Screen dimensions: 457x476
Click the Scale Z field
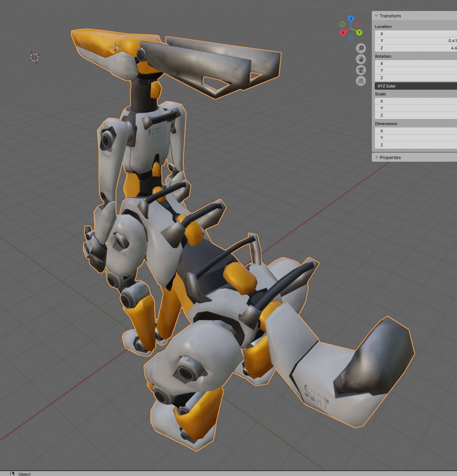coord(416,115)
